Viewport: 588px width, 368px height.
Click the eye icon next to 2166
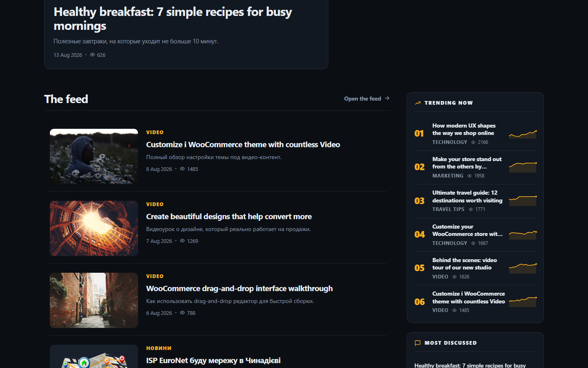click(473, 142)
